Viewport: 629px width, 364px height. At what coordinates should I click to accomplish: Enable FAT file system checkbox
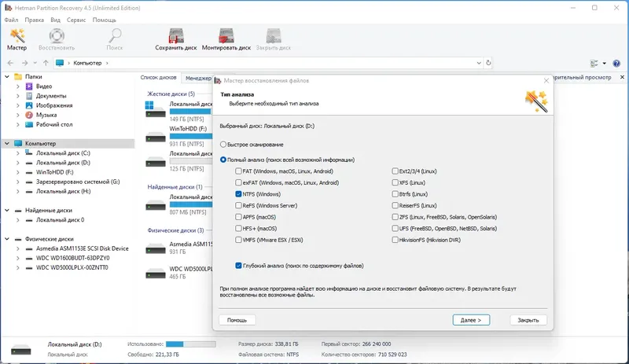pos(238,171)
